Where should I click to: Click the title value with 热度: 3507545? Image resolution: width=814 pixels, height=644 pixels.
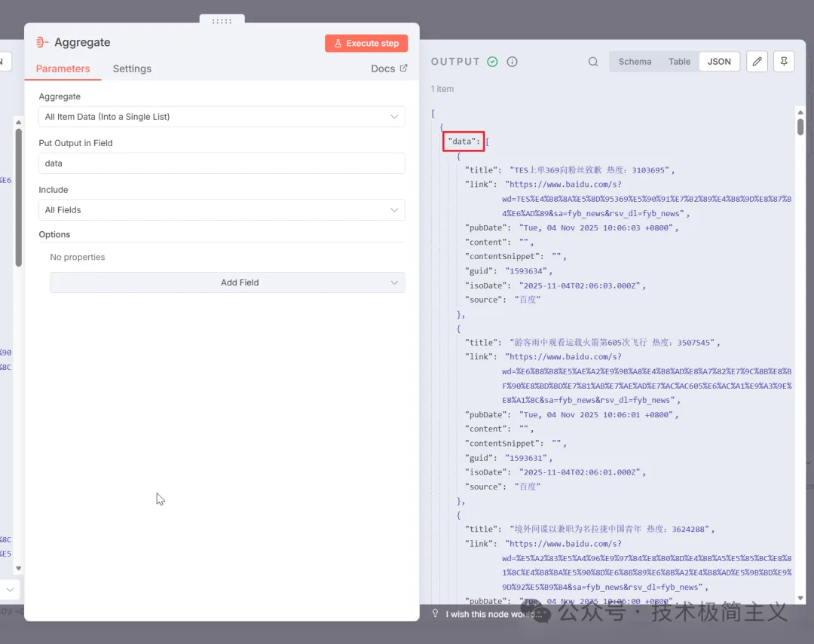point(612,343)
